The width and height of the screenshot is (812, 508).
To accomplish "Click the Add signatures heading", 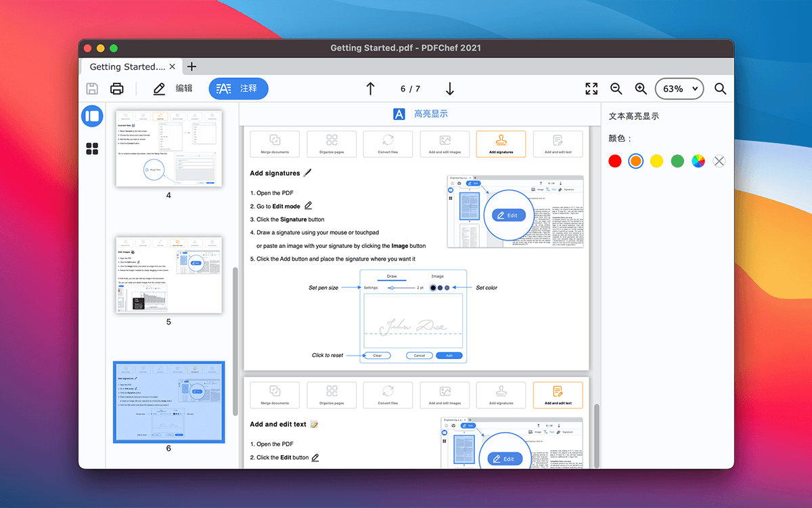I will click(275, 173).
